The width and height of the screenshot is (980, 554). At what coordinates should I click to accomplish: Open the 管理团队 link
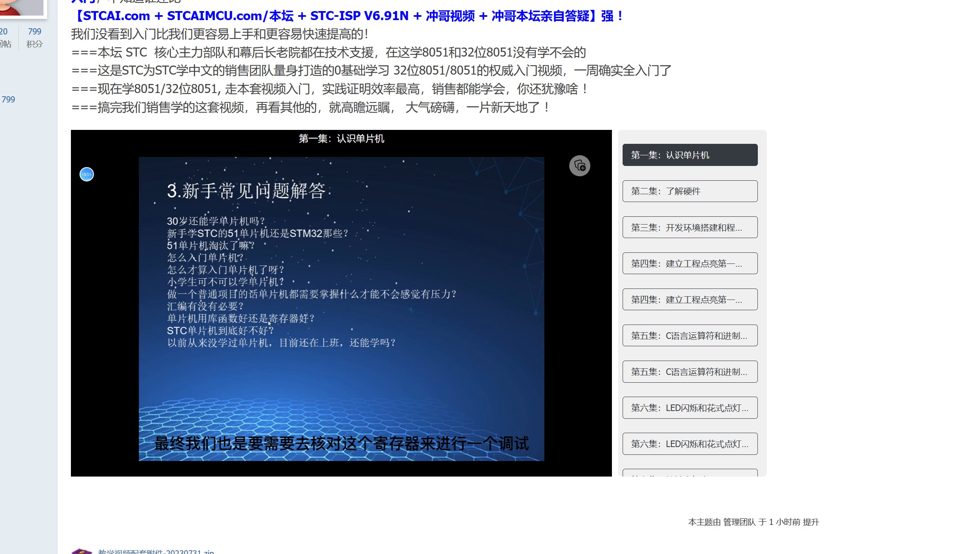739,522
